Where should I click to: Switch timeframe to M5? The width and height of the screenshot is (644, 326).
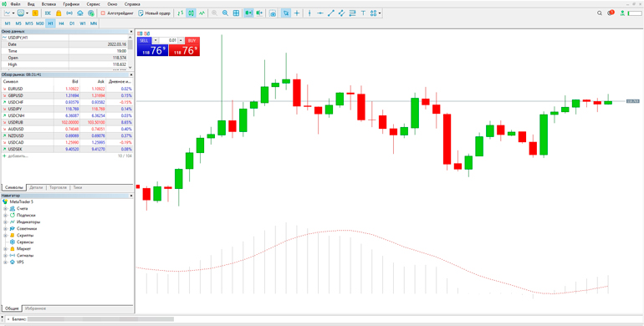point(18,23)
